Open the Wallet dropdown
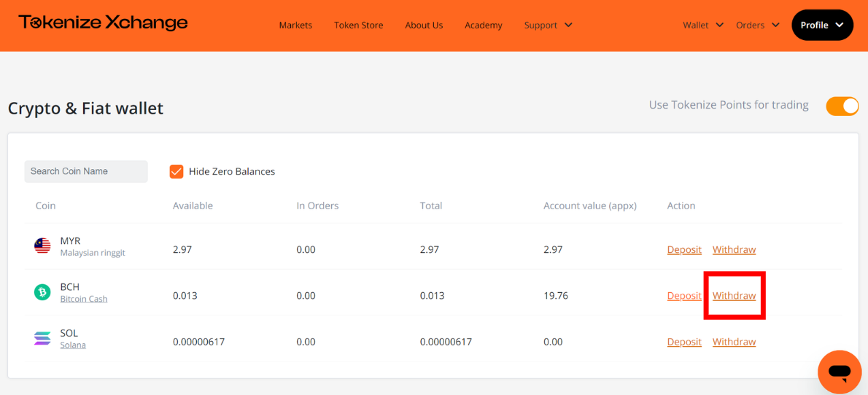Viewport: 868px width, 395px height. coord(703,25)
